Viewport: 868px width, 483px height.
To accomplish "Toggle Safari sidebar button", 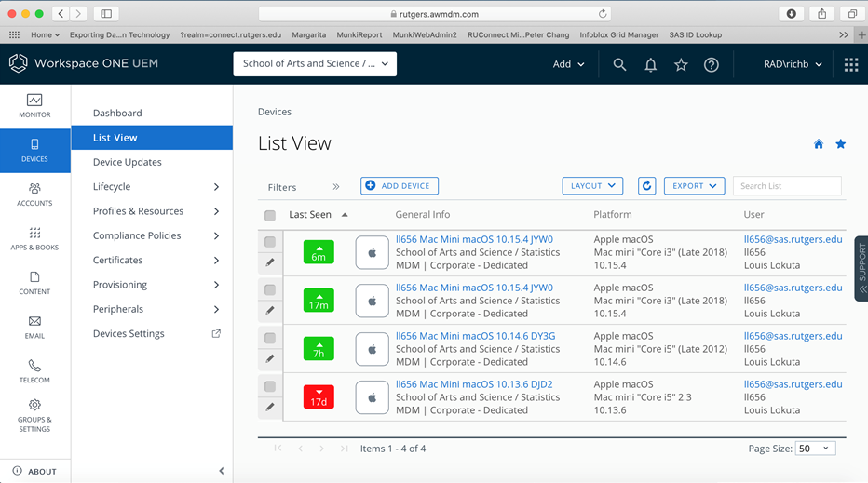I will coord(106,14).
